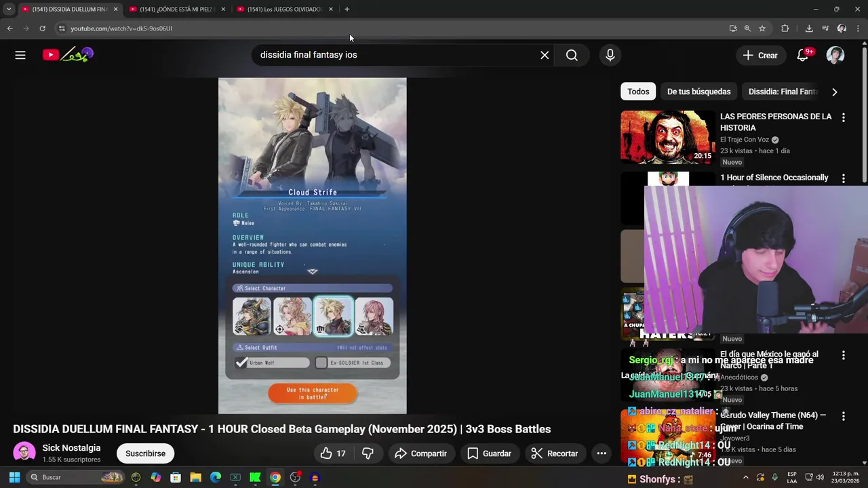Open Chrome three-dot menu
The width and height of the screenshot is (868, 488).
pyautogui.click(x=858, y=28)
